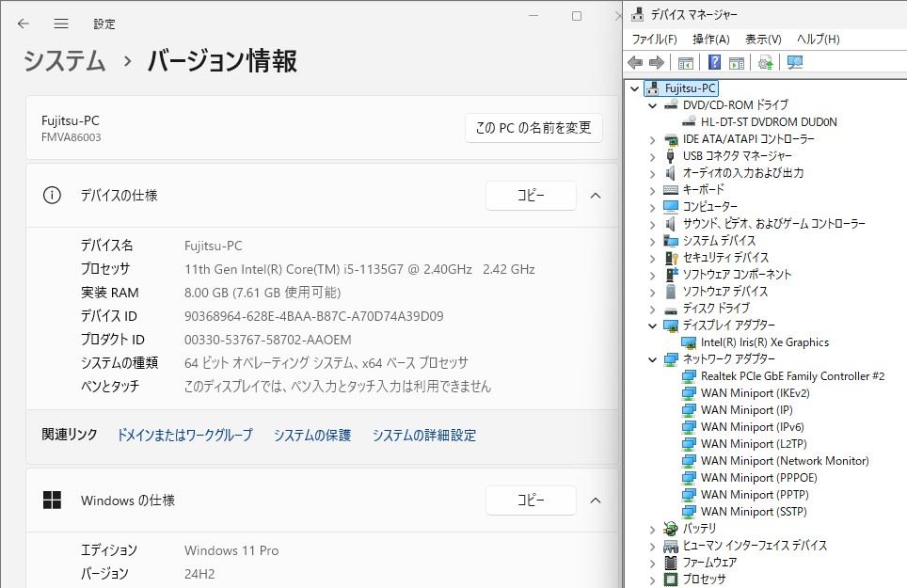Expand プロセッサ category in Device Manager
907x588 pixels.
(x=652, y=580)
